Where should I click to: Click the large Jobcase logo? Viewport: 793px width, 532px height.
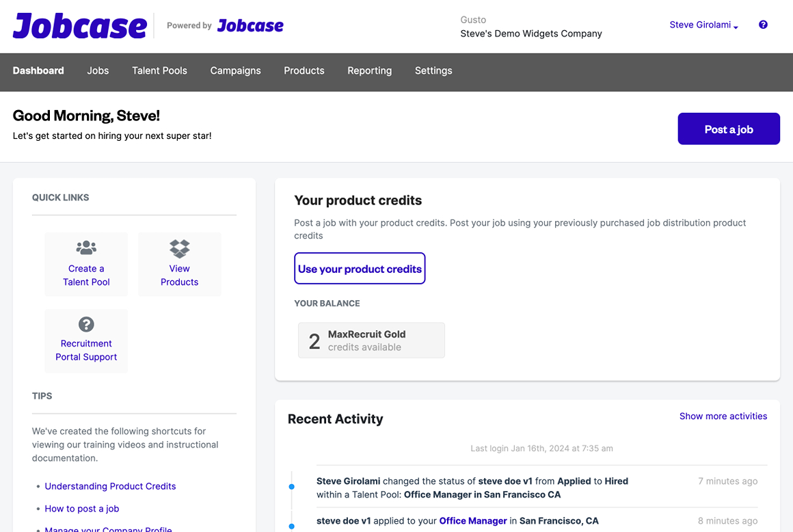(80, 26)
